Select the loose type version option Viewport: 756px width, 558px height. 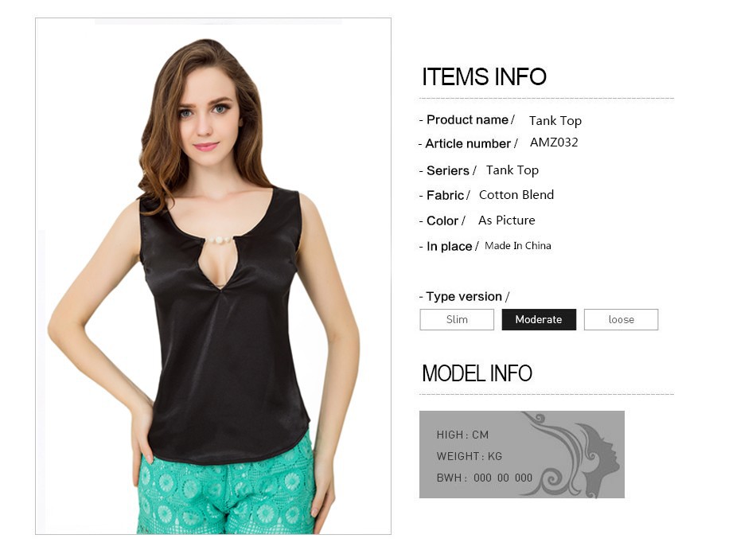621,319
